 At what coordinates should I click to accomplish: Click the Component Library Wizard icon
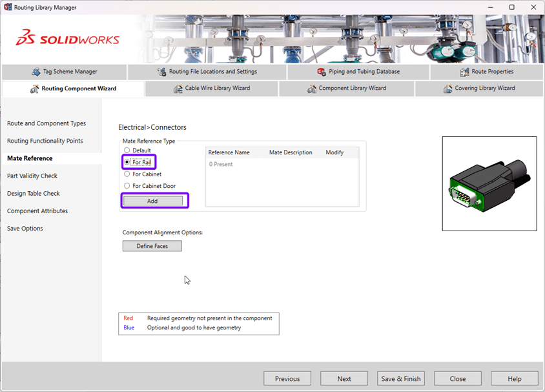pyautogui.click(x=312, y=88)
